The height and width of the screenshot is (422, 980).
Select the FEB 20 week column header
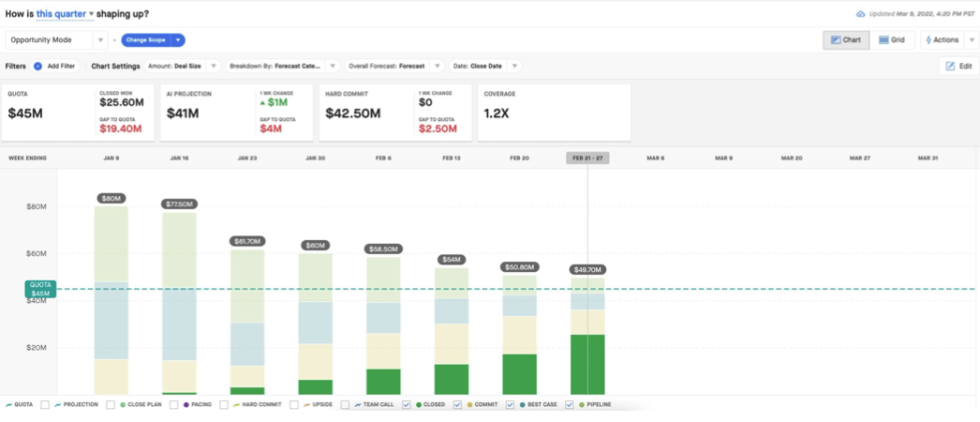(519, 158)
